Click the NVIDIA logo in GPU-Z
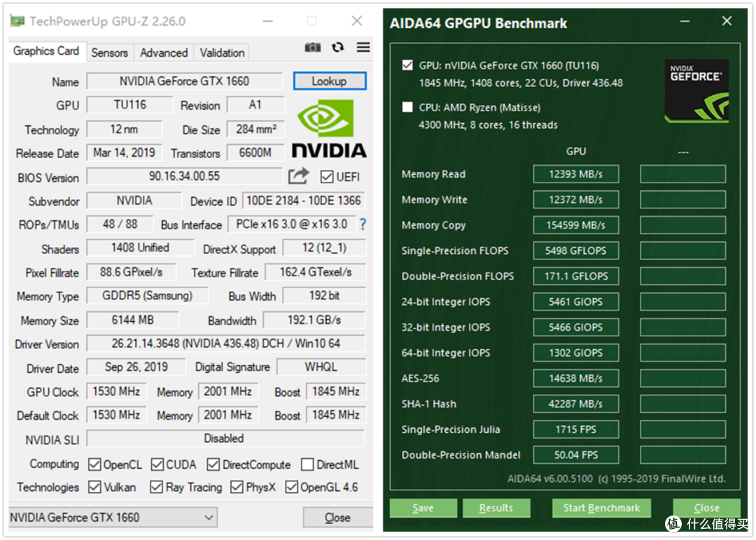756x540 pixels. pos(329,129)
